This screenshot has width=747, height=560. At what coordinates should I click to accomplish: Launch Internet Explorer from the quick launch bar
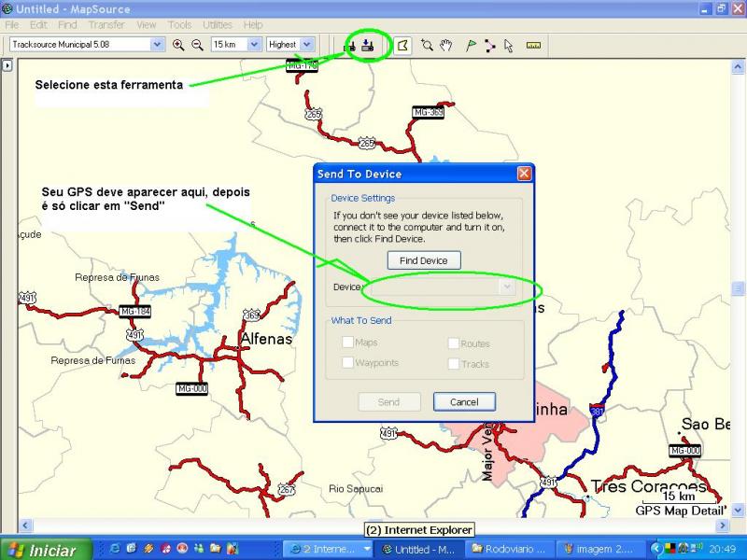115,549
